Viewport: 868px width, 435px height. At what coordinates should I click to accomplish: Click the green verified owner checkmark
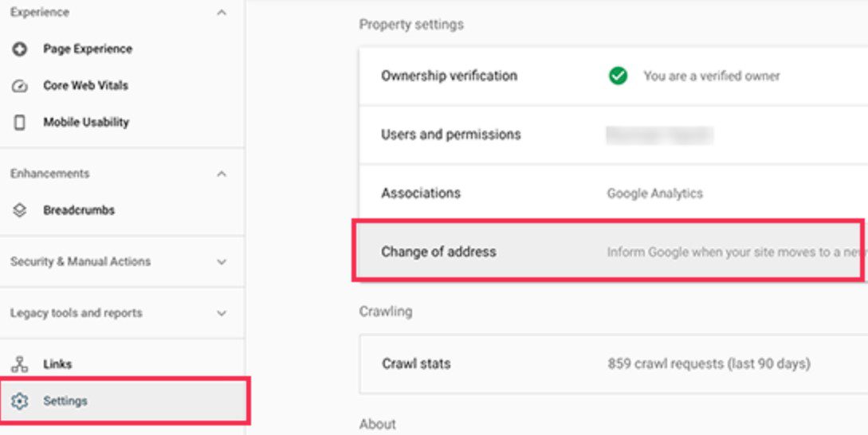618,76
